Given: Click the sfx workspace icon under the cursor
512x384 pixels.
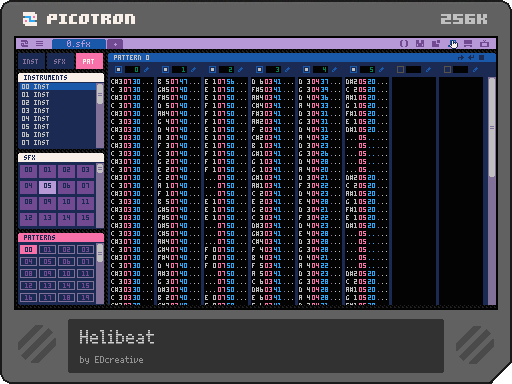Looking at the screenshot, I should coord(452,44).
